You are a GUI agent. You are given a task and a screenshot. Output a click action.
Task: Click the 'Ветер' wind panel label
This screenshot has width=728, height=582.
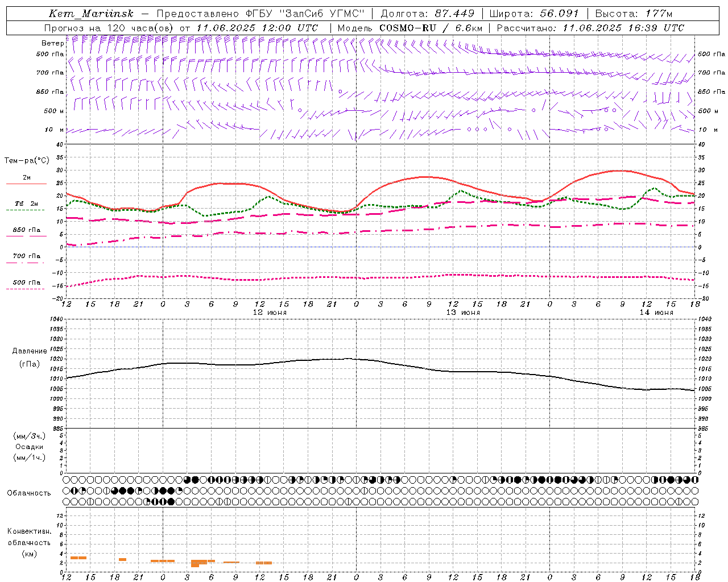click(52, 43)
